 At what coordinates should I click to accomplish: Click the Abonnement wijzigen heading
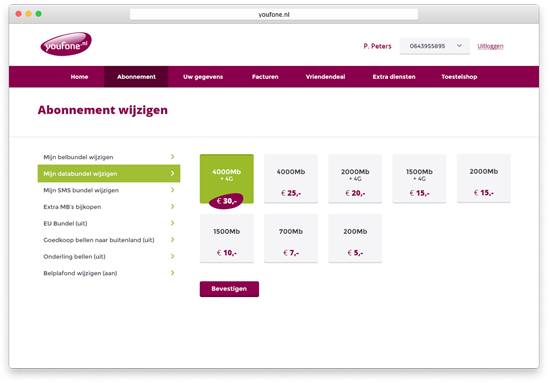click(103, 110)
